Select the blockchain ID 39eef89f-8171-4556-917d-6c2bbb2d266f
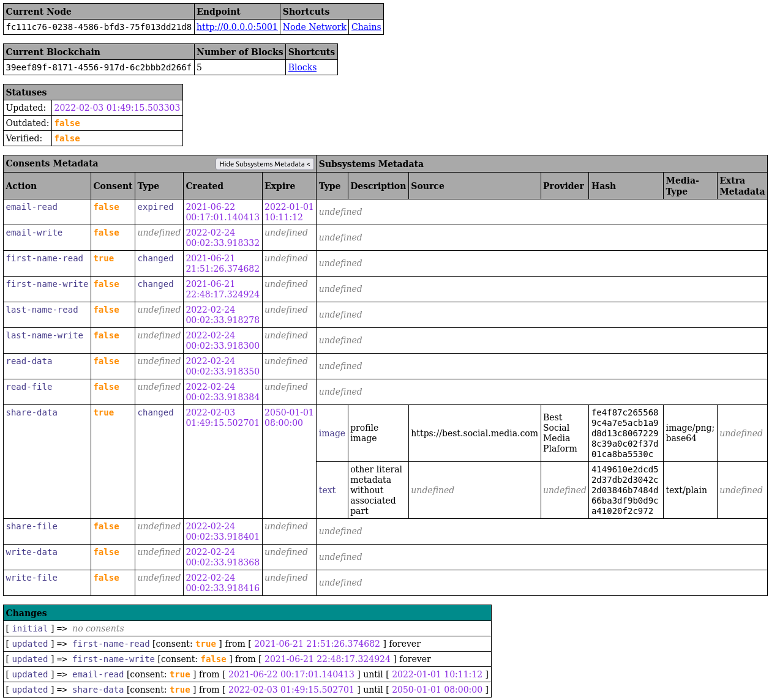769x700 pixels. pos(99,67)
